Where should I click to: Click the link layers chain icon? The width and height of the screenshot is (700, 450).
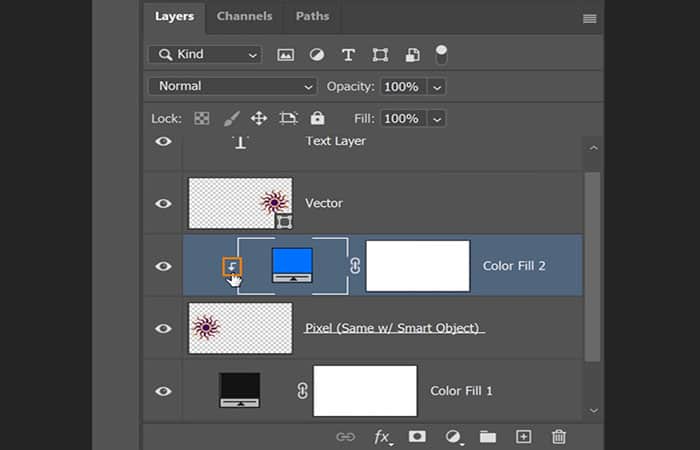pyautogui.click(x=346, y=436)
